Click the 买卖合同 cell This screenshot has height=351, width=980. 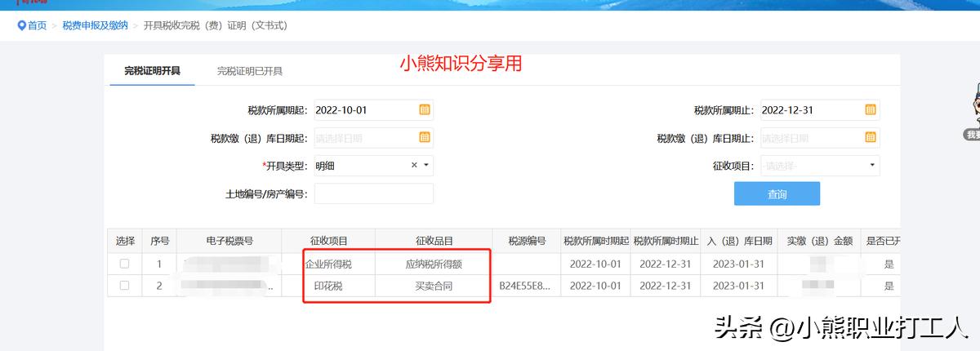click(x=434, y=287)
